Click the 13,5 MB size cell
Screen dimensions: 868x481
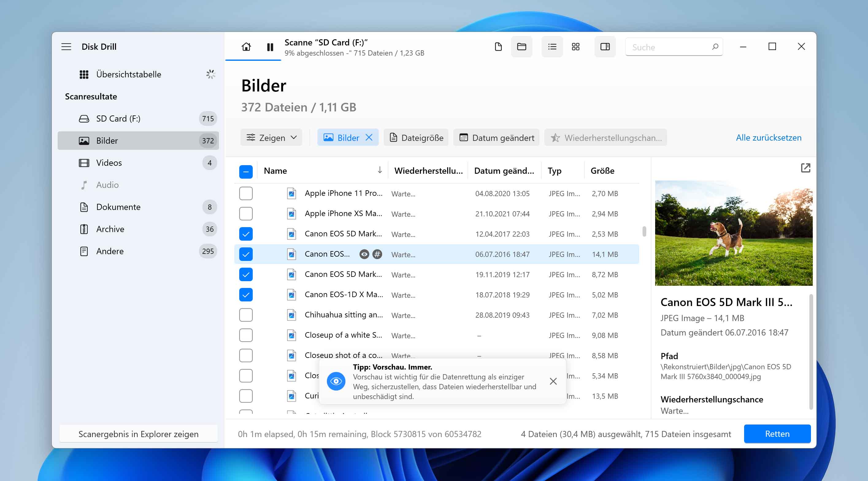click(x=605, y=396)
